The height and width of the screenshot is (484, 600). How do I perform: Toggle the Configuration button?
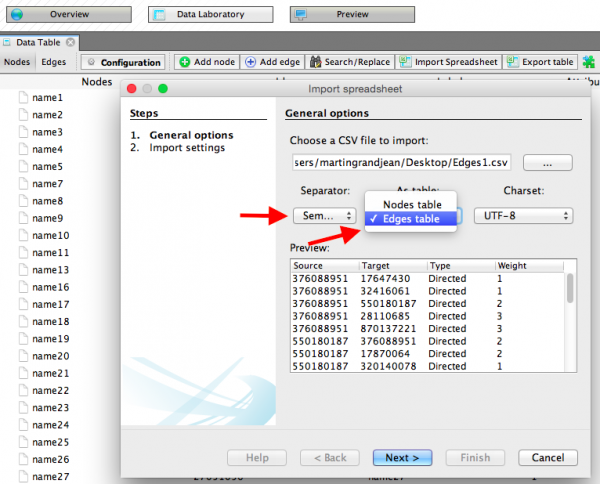[x=123, y=62]
